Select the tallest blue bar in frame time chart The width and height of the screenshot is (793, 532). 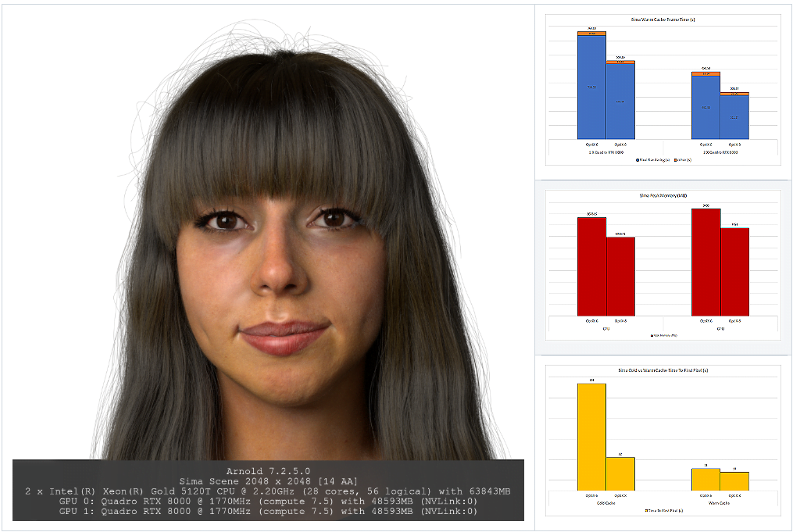point(591,87)
